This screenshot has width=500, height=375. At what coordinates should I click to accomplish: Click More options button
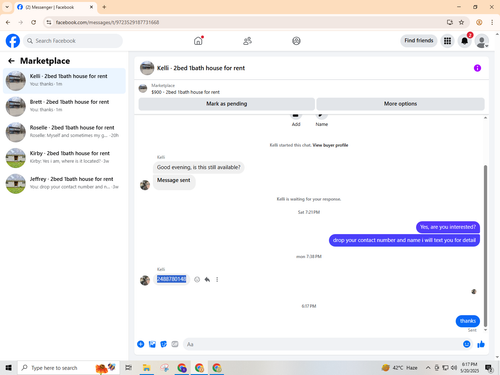click(x=400, y=104)
